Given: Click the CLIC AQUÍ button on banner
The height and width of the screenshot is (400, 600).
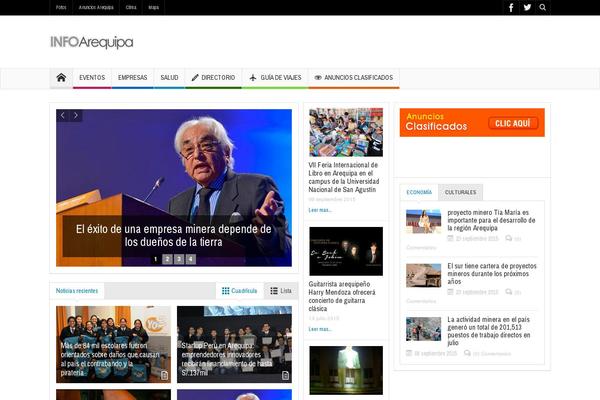Looking at the screenshot, I should point(513,123).
